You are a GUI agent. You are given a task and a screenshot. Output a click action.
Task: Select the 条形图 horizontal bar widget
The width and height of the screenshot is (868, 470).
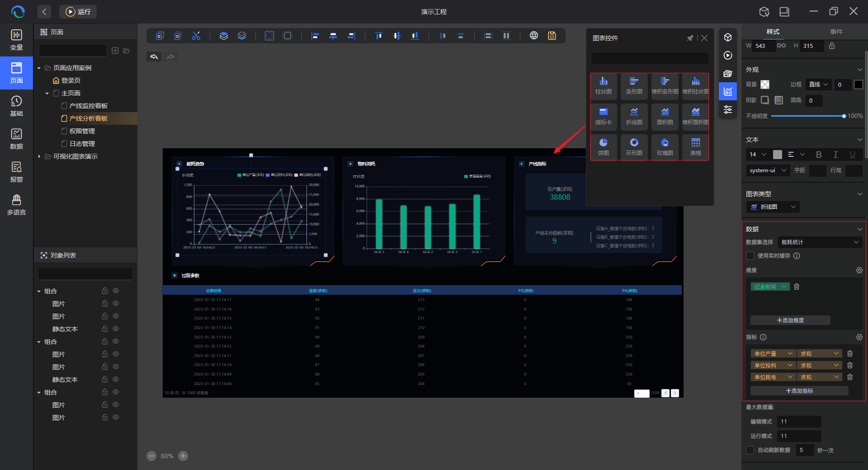(x=634, y=85)
